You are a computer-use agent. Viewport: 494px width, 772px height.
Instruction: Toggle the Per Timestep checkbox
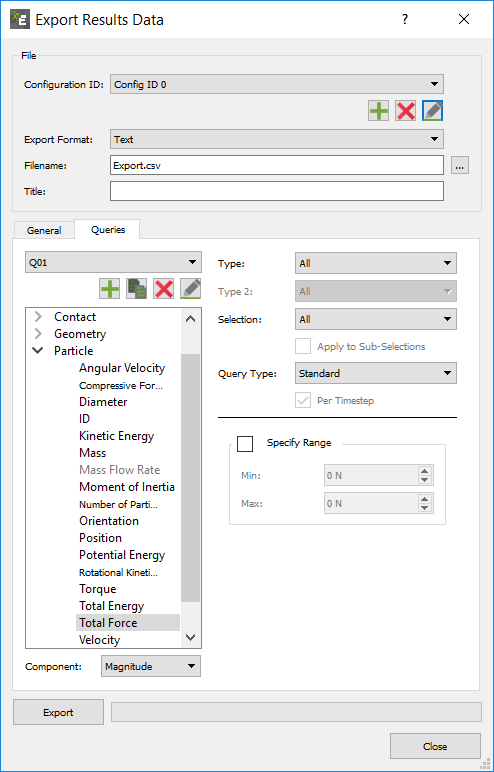(x=303, y=400)
